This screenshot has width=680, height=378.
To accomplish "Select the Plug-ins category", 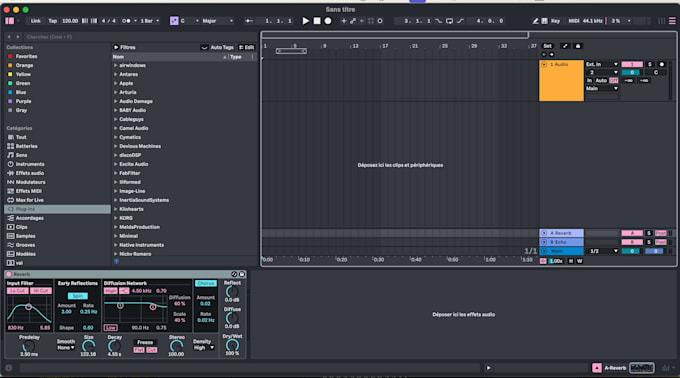I will coord(57,209).
